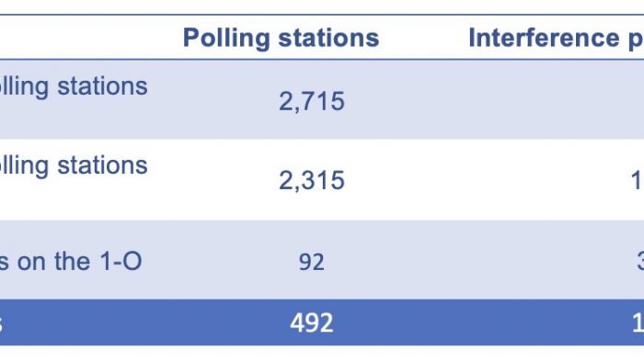
Task: Select the "Interference" column header
Action: click(x=544, y=38)
